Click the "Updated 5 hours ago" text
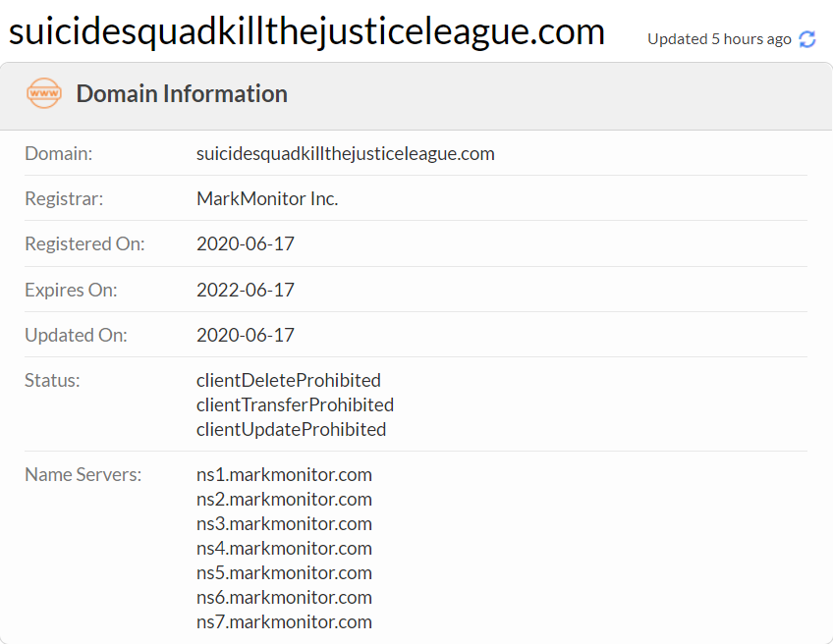Image resolution: width=833 pixels, height=644 pixels. point(719,39)
